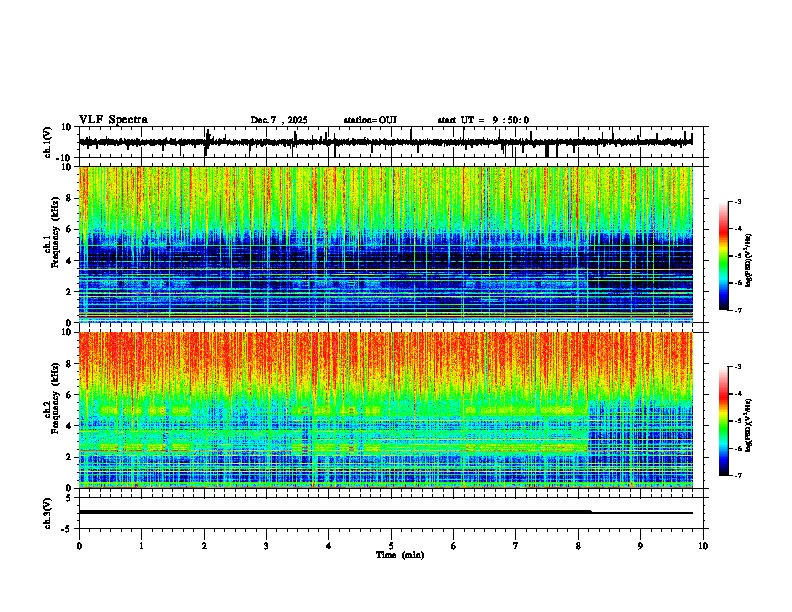Image resolution: width=792 pixels, height=612 pixels.
Task: Click the ch.2 frequency axis '4' tick label
Action: pos(69,426)
